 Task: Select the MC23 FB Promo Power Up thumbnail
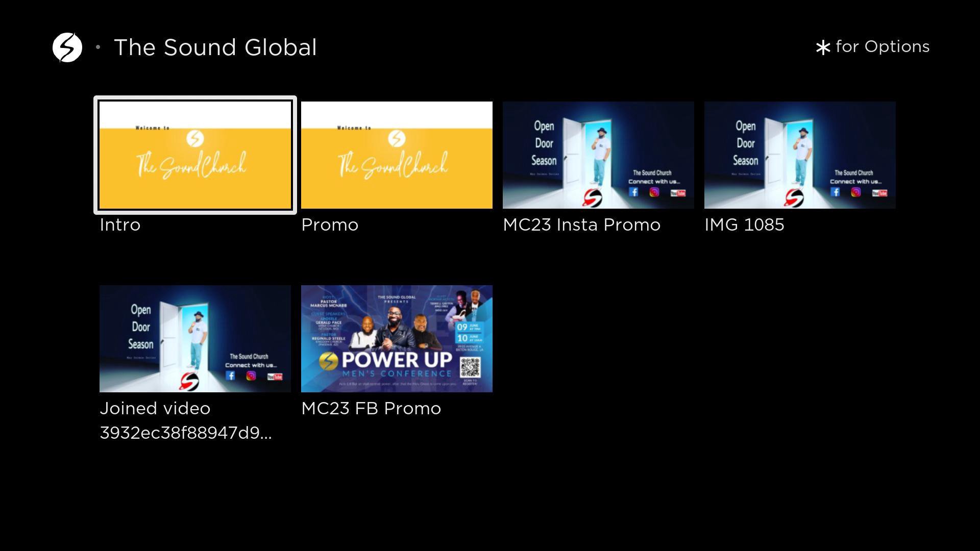[x=397, y=339]
